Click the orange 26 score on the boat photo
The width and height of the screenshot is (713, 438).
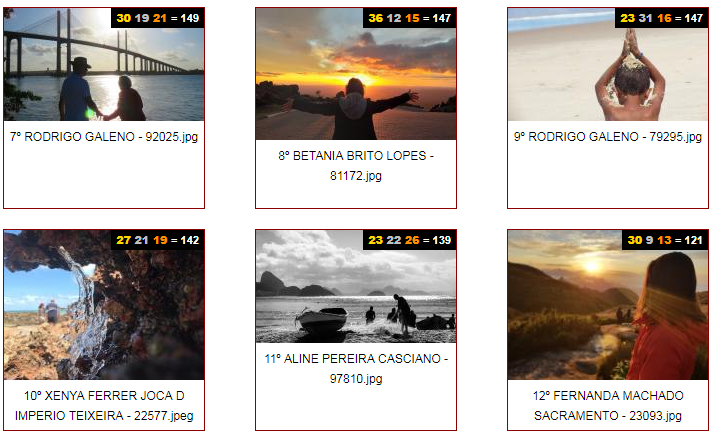point(412,240)
